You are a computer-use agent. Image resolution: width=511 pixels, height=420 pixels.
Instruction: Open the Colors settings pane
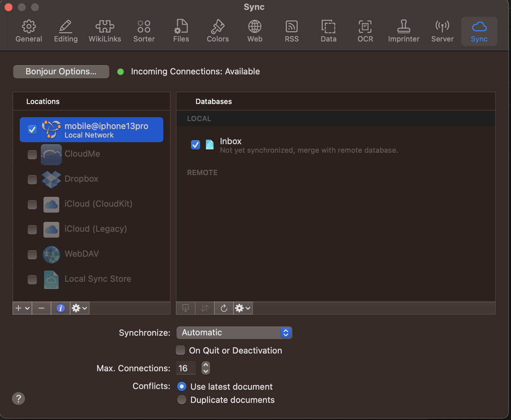(x=217, y=31)
